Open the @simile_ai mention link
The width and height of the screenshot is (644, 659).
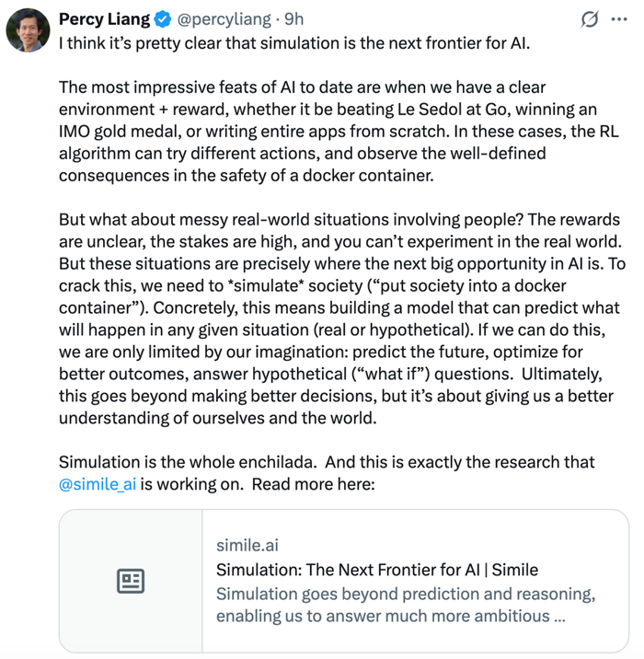98,485
